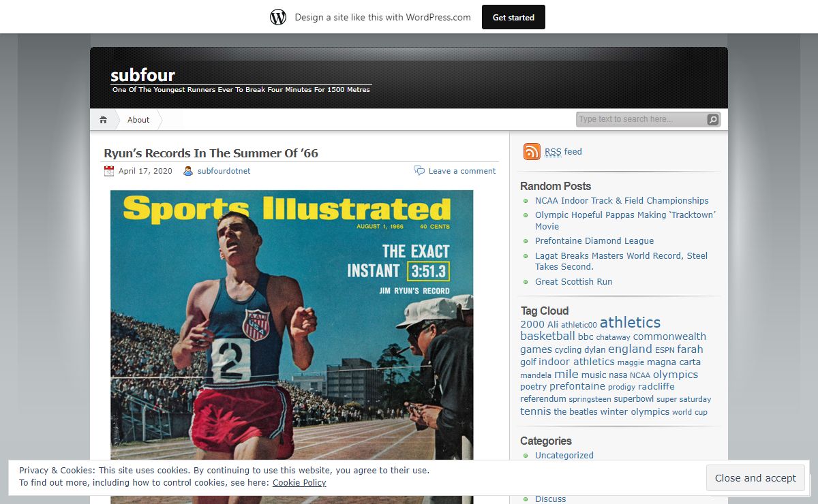Select the 'superbowl' tag
Viewport: 818px width, 504px height.
point(634,398)
